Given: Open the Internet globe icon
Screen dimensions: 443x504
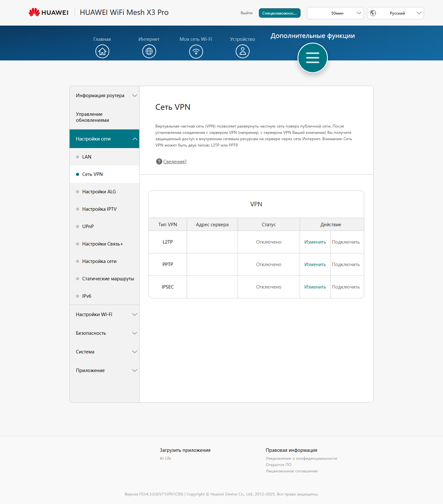Looking at the screenshot, I should tap(149, 51).
